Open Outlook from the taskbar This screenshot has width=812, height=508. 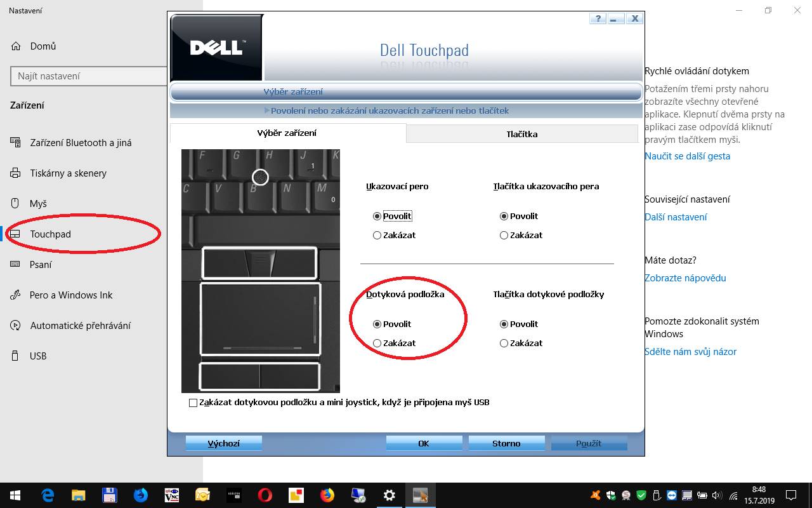coord(202,495)
